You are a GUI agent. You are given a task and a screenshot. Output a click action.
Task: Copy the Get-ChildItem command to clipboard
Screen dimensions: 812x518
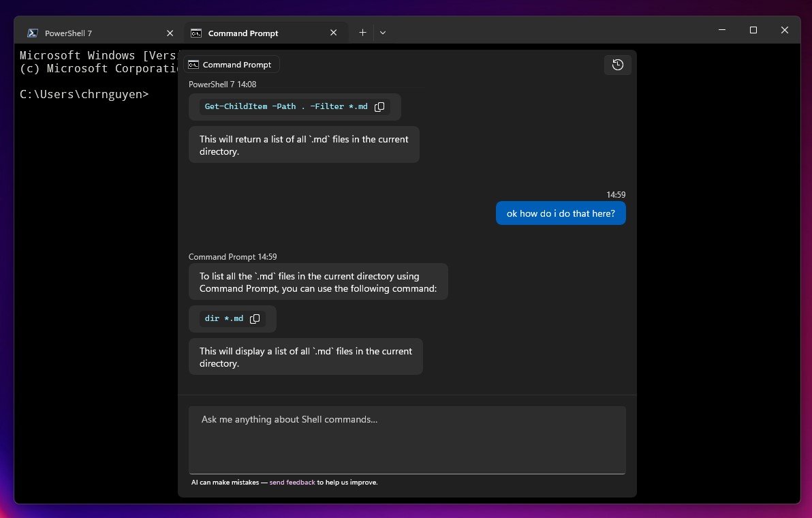tap(379, 106)
